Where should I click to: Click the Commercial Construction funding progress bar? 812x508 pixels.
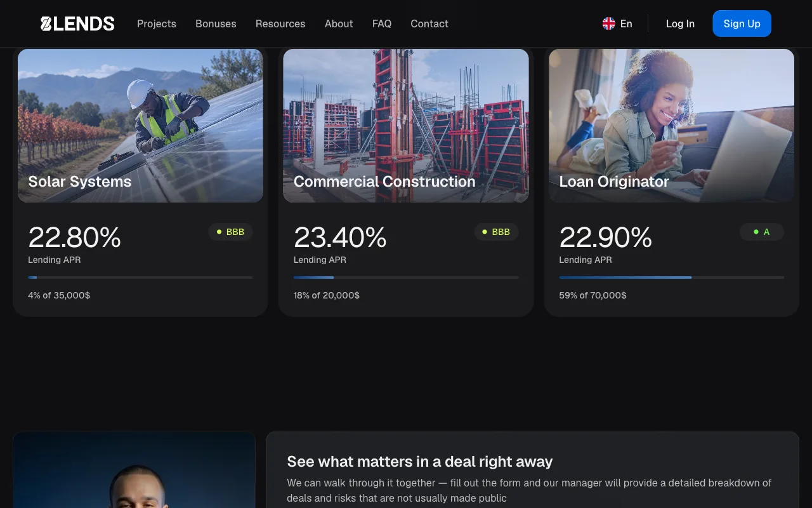406,277
